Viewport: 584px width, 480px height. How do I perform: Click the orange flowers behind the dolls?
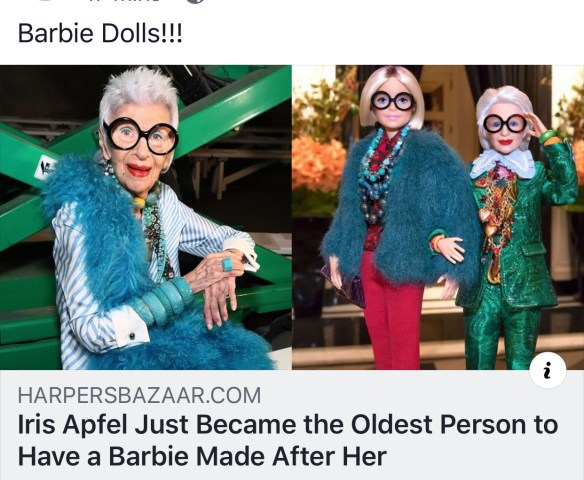pyautogui.click(x=318, y=162)
